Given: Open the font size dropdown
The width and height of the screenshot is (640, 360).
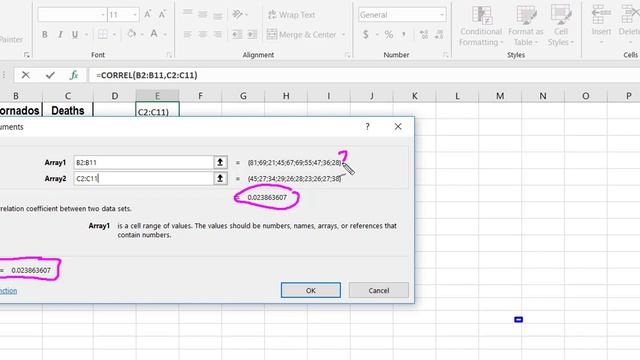Looking at the screenshot, I should tap(134, 15).
